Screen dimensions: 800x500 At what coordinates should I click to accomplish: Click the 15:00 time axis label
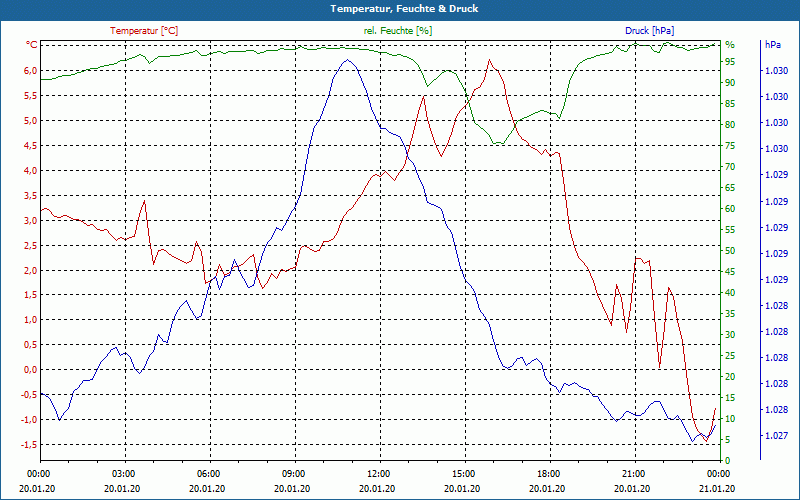463,473
